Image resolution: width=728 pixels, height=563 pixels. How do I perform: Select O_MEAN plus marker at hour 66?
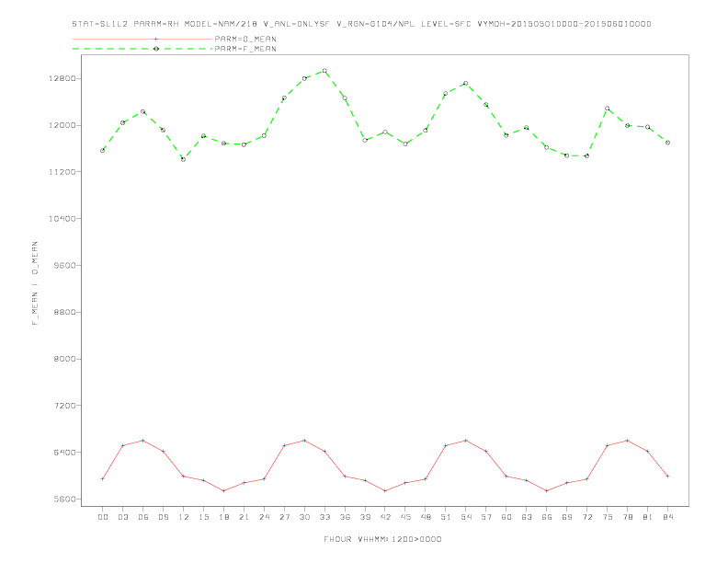pyautogui.click(x=547, y=491)
